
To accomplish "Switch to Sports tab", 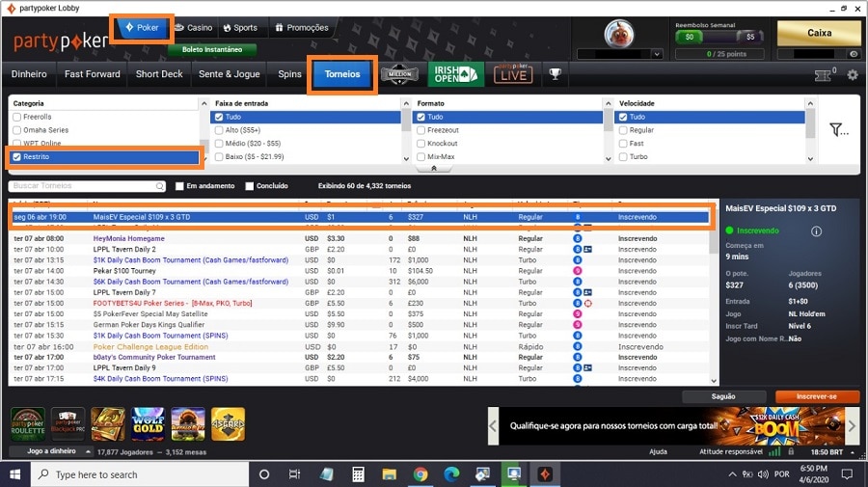I will tap(241, 28).
